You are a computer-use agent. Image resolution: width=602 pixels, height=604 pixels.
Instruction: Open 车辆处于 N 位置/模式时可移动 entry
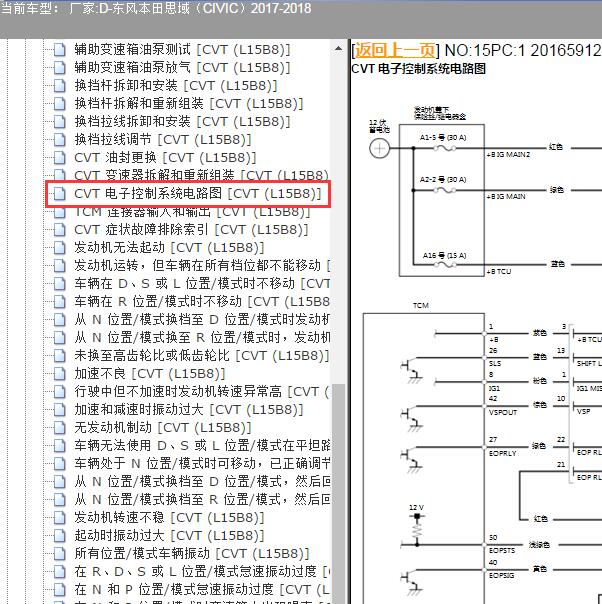[202, 463]
